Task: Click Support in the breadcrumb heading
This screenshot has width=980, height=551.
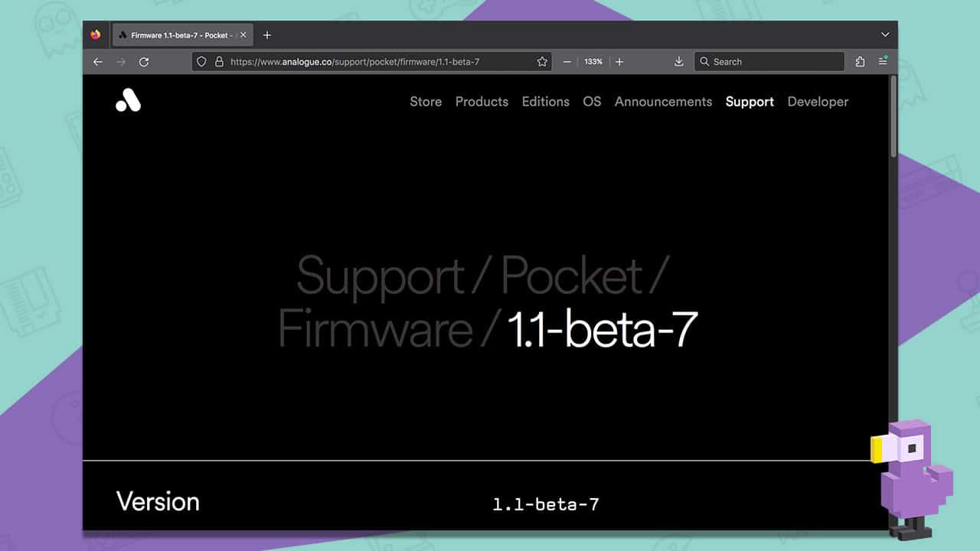Action: pyautogui.click(x=381, y=276)
